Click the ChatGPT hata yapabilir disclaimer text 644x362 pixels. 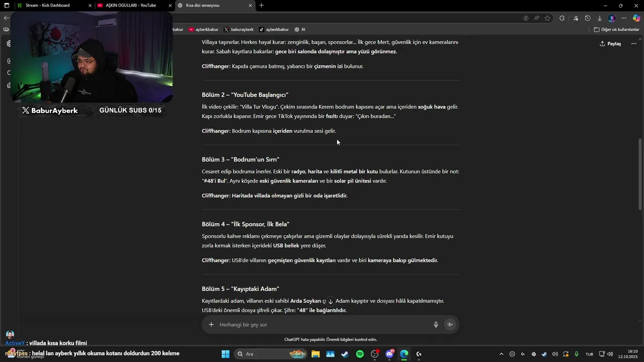331,339
